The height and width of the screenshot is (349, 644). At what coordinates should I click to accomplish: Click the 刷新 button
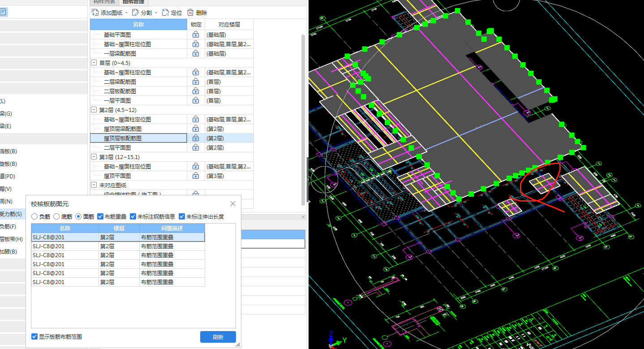tap(218, 337)
